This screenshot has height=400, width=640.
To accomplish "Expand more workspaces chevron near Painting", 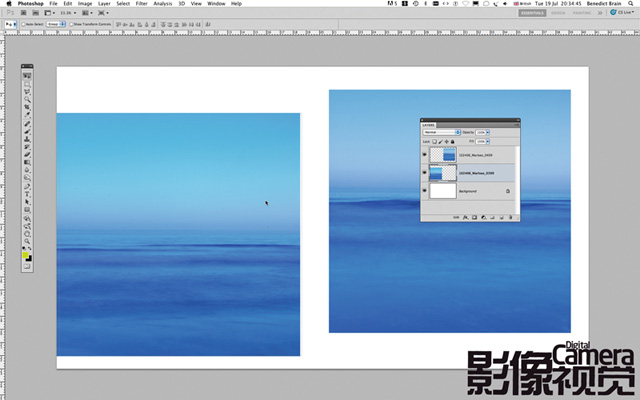I will point(600,13).
